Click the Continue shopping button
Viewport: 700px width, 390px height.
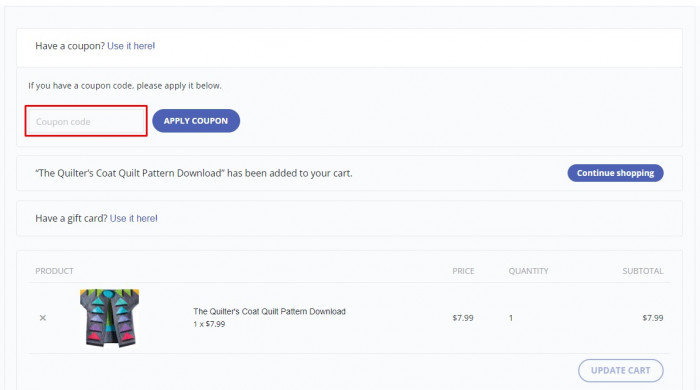coord(615,173)
